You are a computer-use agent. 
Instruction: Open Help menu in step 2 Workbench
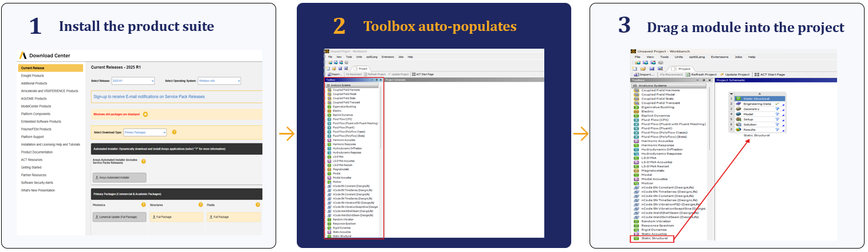point(410,57)
